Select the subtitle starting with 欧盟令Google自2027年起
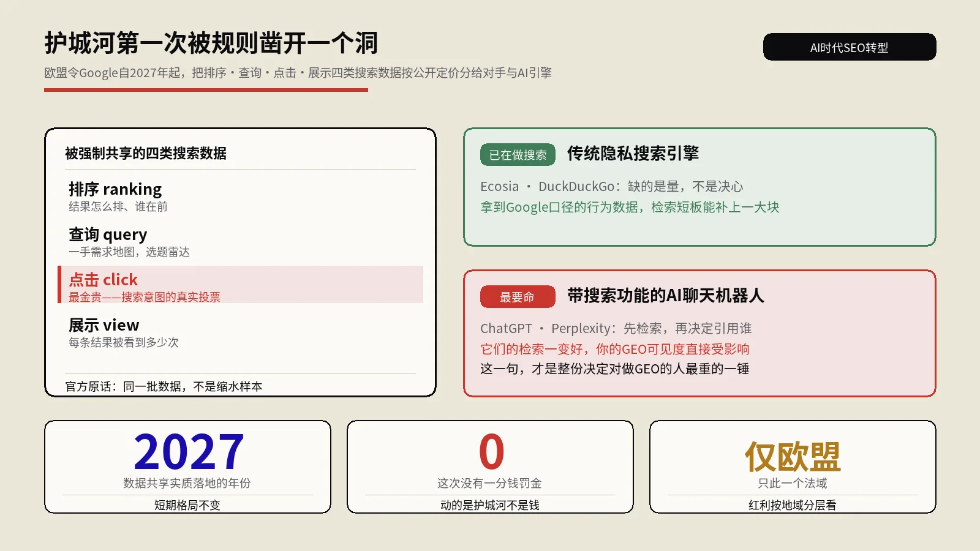980x551 pixels. point(298,73)
